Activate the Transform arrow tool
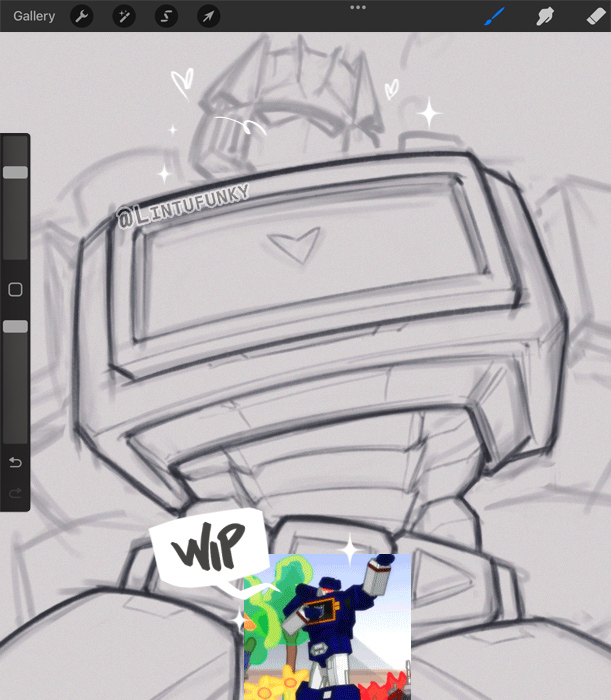 208,16
